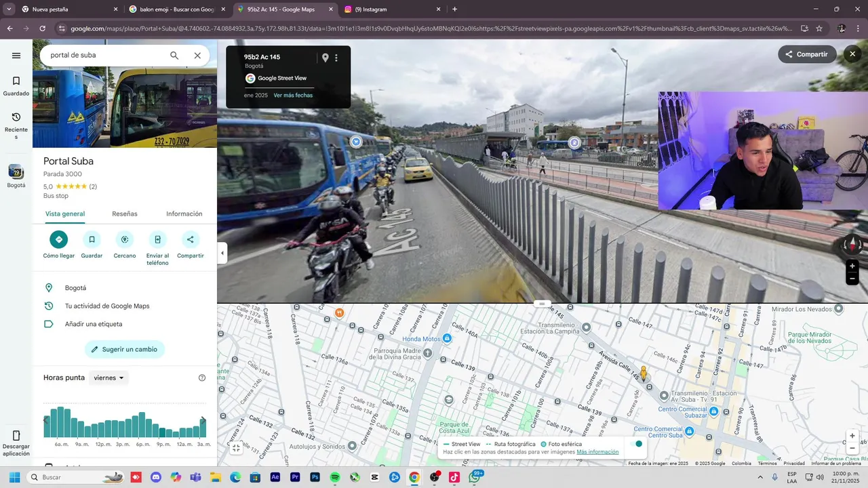Open the Guardado saved places sidebar item
The width and height of the screenshot is (868, 488).
(x=16, y=85)
